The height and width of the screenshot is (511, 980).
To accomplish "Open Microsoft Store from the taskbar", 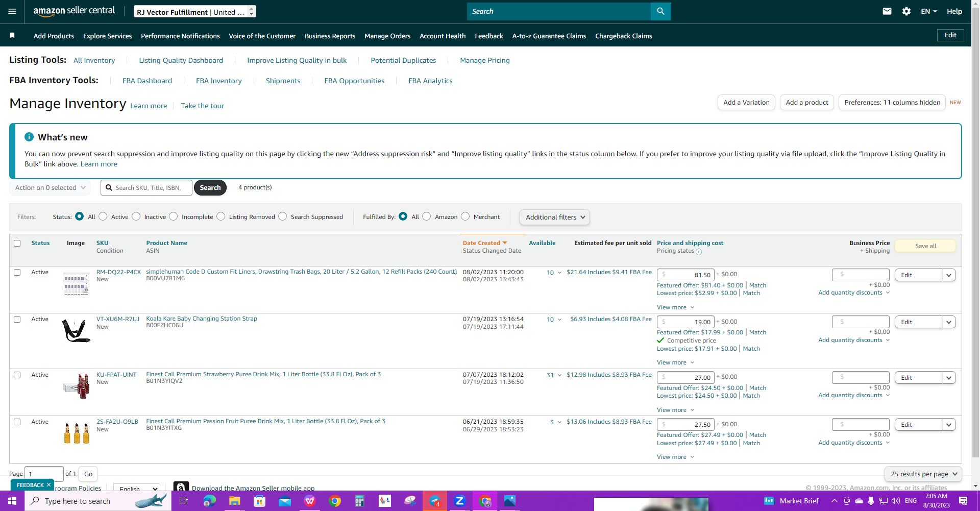I will (x=260, y=501).
